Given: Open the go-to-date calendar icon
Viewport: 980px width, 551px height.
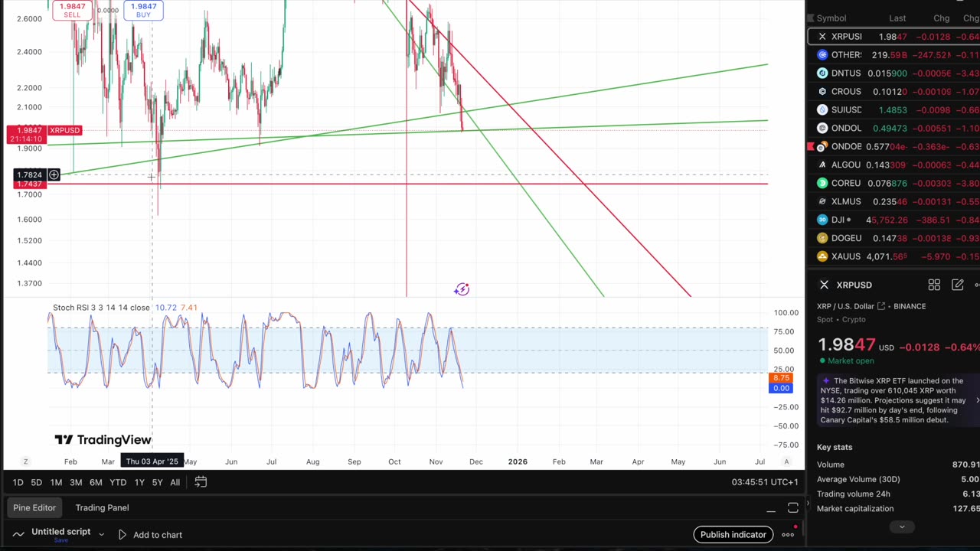Looking at the screenshot, I should 201,482.
